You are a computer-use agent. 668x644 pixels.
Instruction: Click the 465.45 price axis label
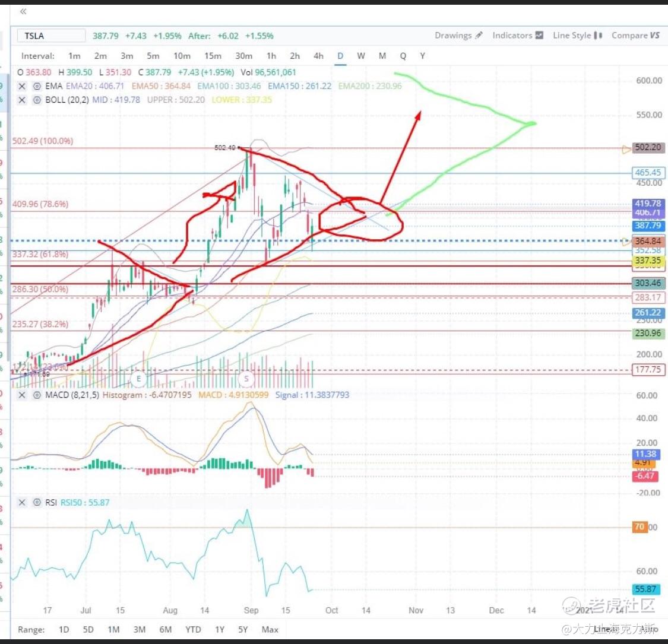648,173
